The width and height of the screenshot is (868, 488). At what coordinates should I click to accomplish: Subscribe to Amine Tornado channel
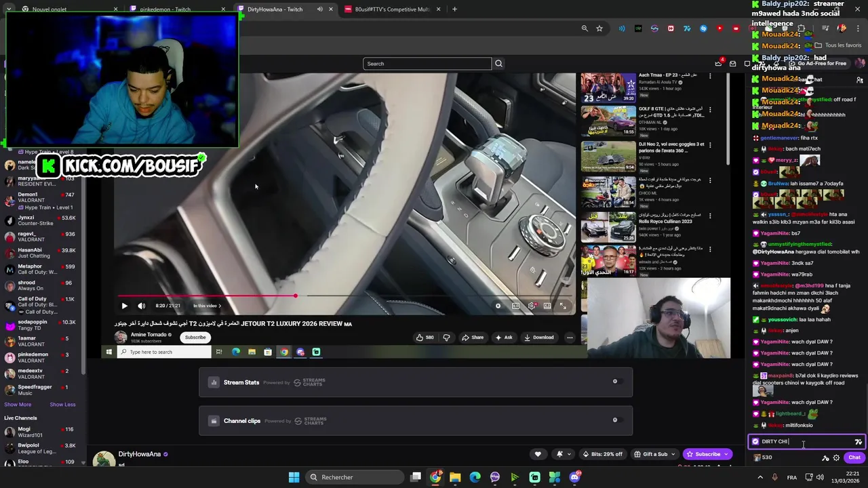pyautogui.click(x=195, y=338)
